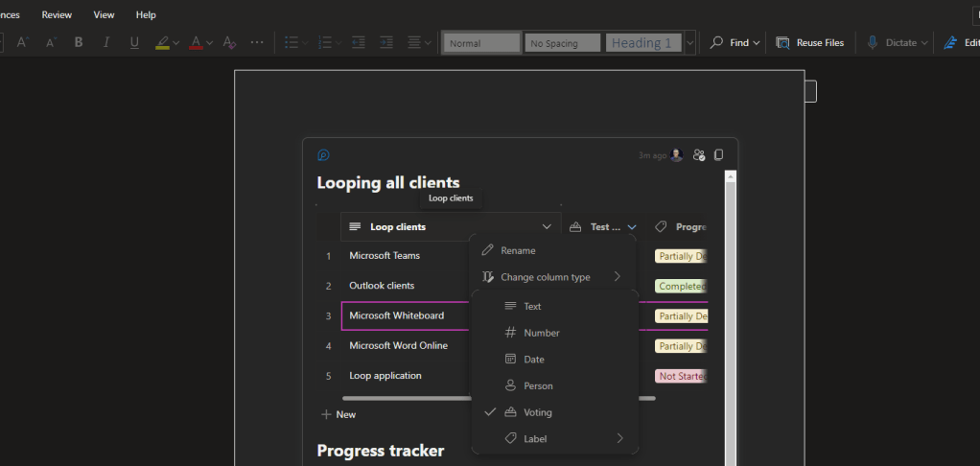Click the Microsoft Whiteboard cell

(396, 315)
